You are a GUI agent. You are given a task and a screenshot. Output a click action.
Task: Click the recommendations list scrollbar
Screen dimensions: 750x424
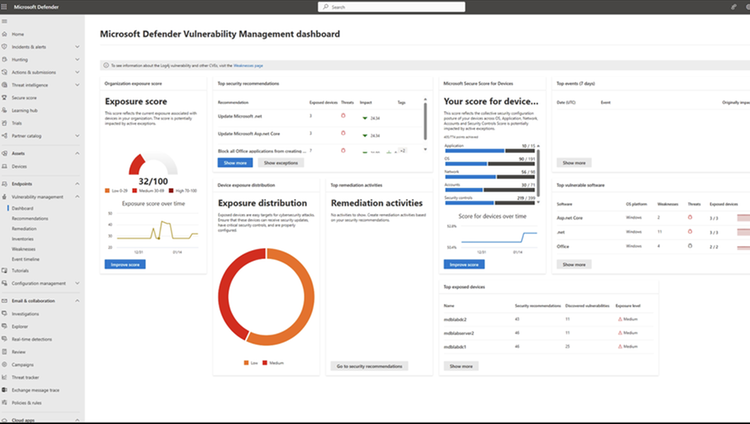(425, 121)
